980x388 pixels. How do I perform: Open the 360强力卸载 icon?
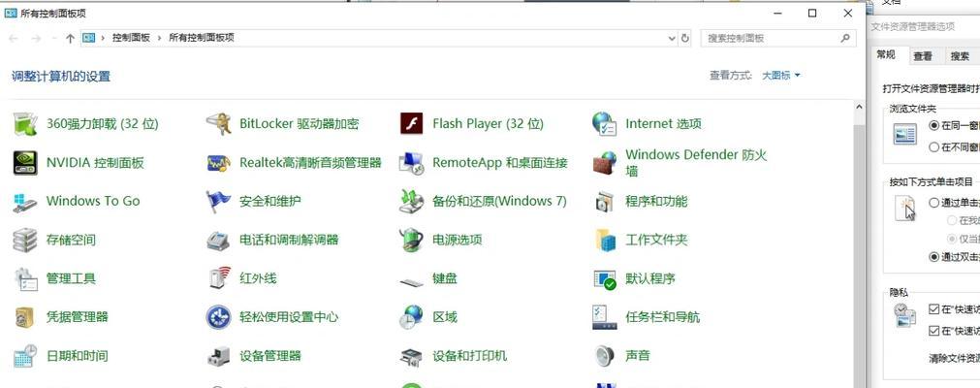25,124
